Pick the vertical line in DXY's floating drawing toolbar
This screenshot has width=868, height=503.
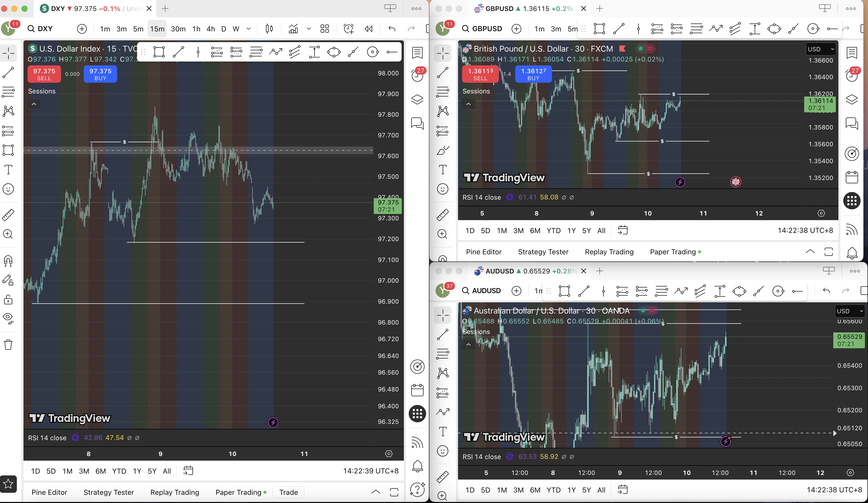tap(198, 52)
